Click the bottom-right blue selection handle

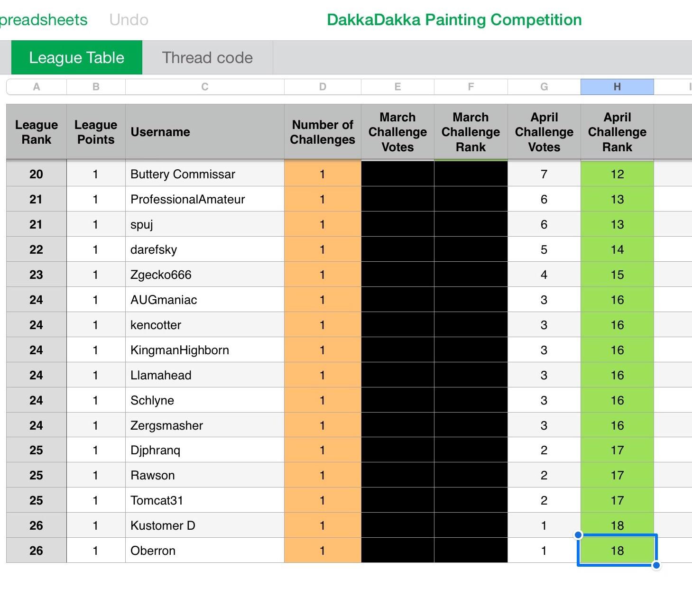(x=656, y=565)
